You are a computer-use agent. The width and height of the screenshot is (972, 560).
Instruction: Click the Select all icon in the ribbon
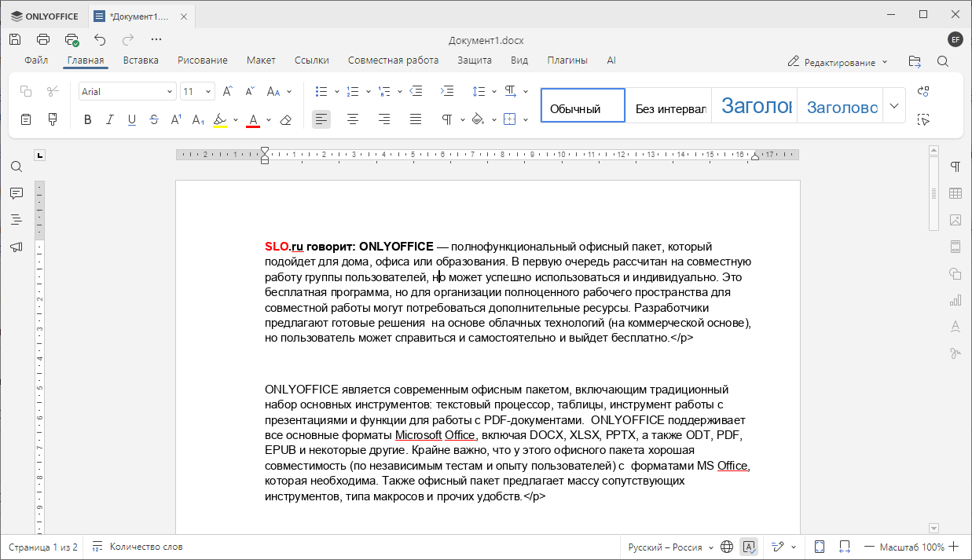[923, 119]
